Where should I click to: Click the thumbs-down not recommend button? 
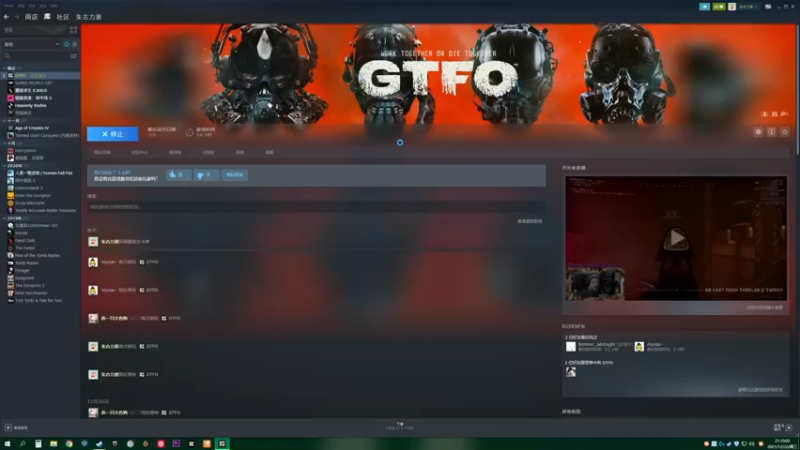click(x=206, y=174)
